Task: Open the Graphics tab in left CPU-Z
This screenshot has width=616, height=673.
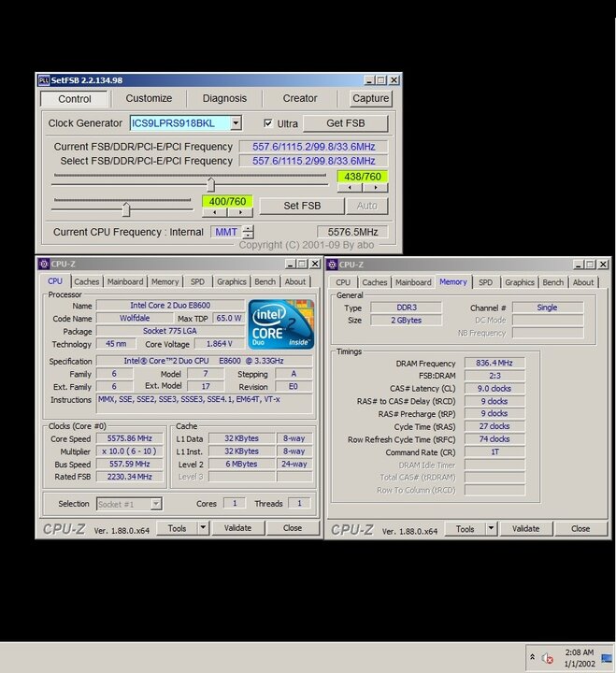Action: click(232, 281)
